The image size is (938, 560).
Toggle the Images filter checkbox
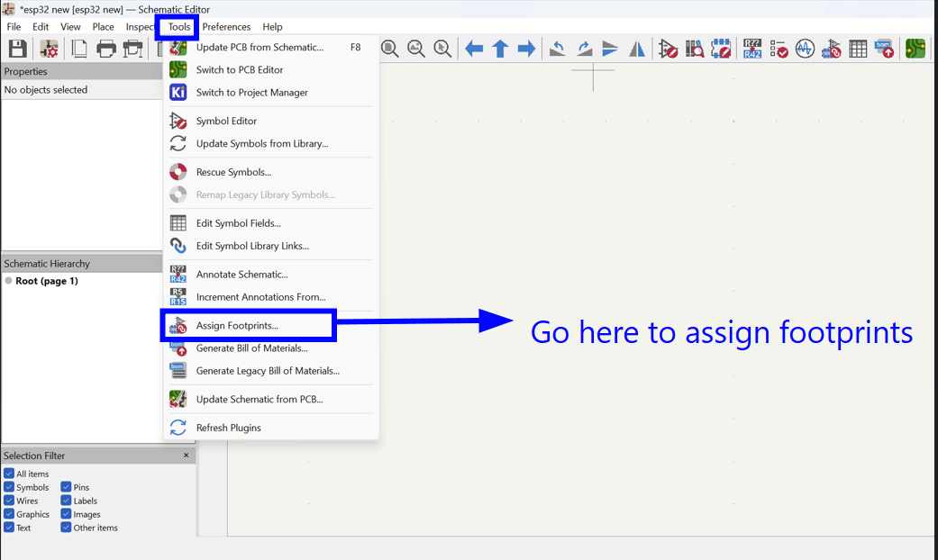(66, 514)
